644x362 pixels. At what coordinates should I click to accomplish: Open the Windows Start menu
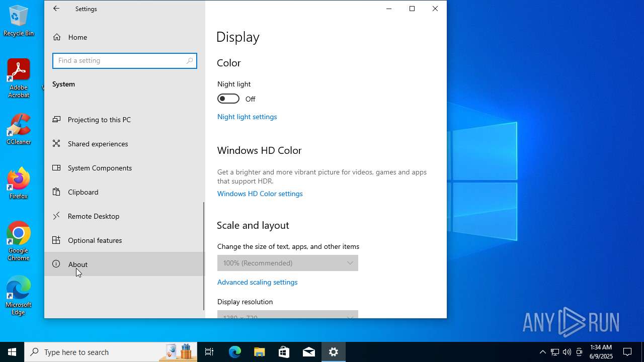pyautogui.click(x=12, y=352)
